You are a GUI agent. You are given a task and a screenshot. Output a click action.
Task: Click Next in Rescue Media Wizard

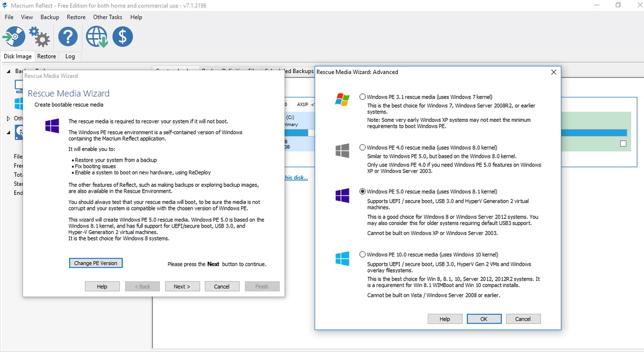(182, 287)
